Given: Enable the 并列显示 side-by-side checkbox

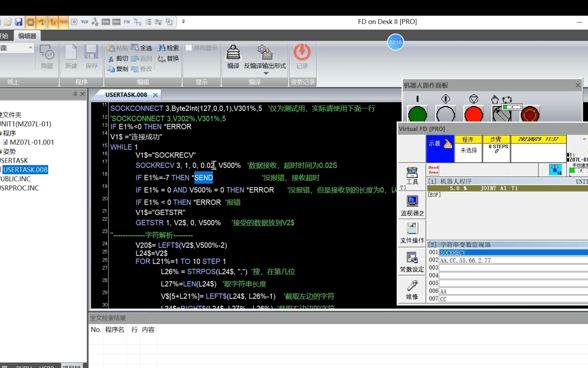Looking at the screenshot, I should click(189, 48).
